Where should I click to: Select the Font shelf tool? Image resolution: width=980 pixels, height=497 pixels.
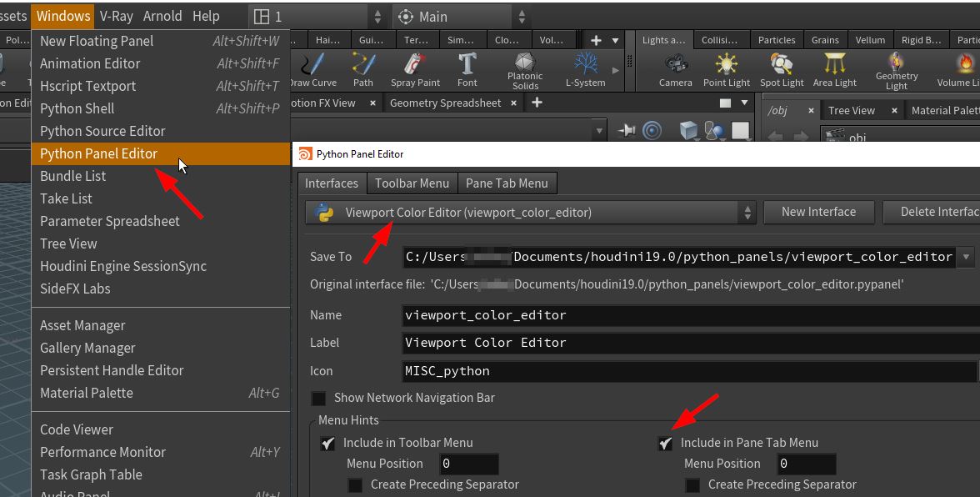(467, 69)
